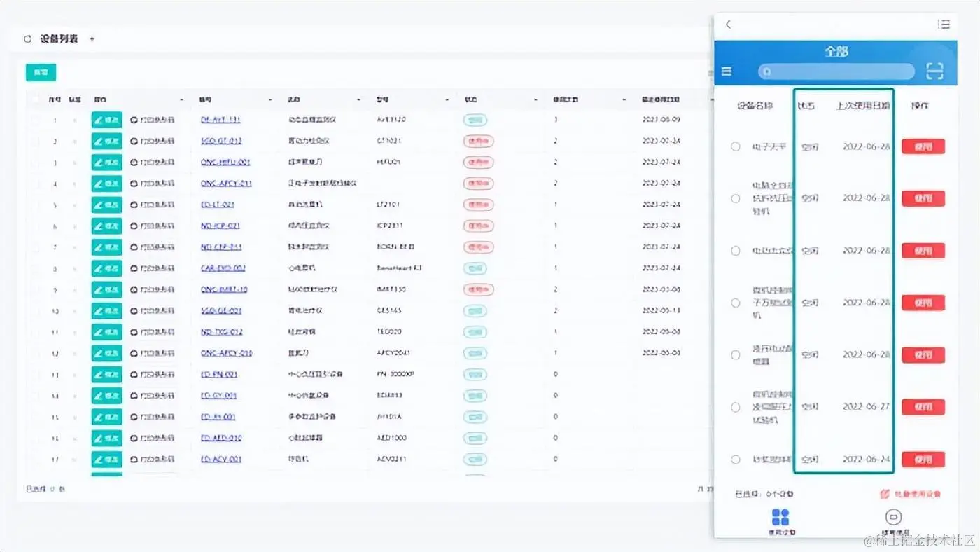
Task: Check the row checkbox for SGO-GT-012
Action: tap(36, 141)
